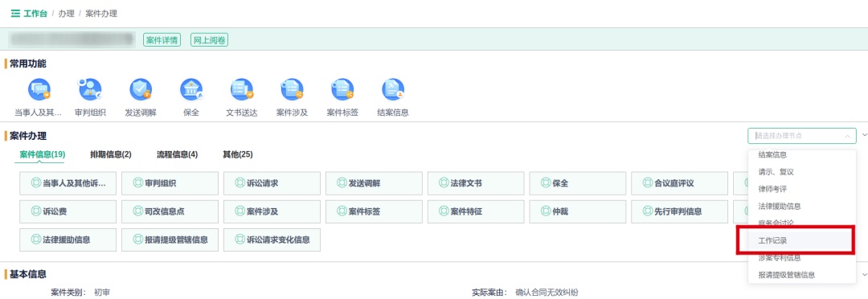Open the 结案信息 shortcut icon
This screenshot has height=299, width=868.
point(393,90)
